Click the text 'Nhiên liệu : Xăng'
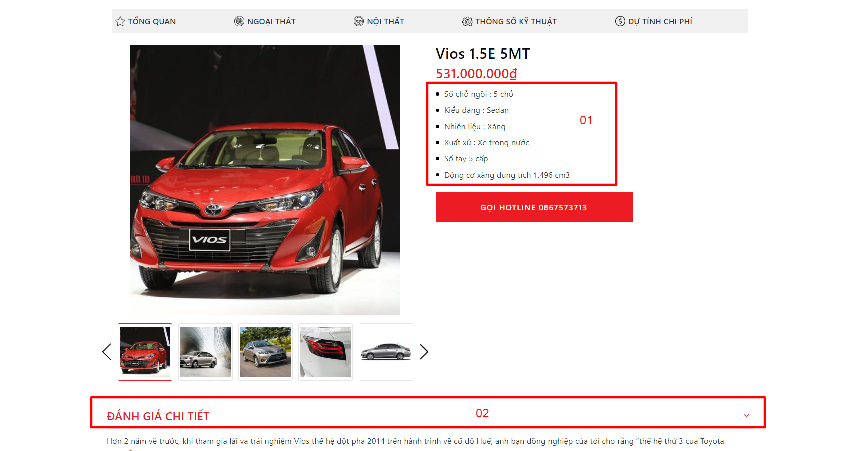 click(x=475, y=127)
